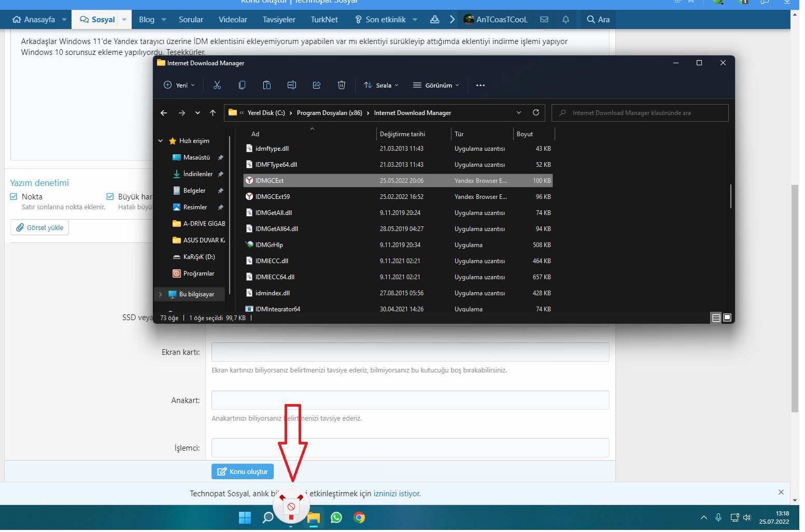This screenshot has width=805, height=532.
Task: Open the forum Ara search button
Action: [598, 20]
